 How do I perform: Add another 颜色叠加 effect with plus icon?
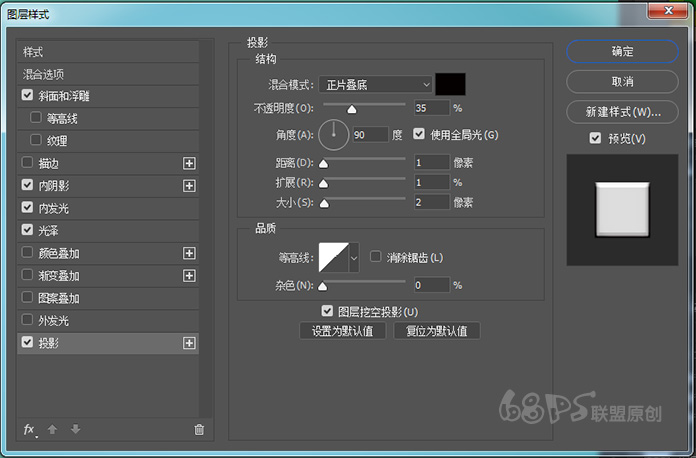pyautogui.click(x=189, y=253)
